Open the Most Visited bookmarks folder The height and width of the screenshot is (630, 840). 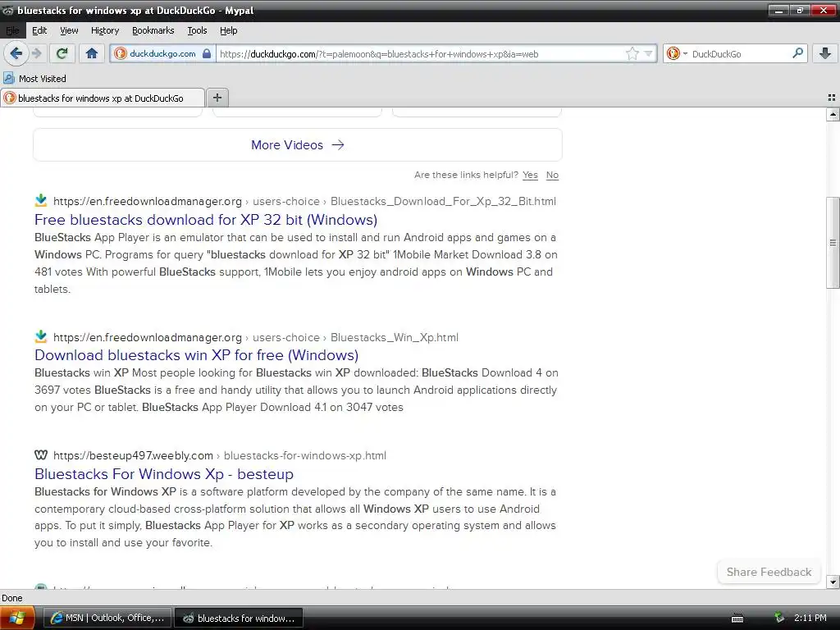34,78
